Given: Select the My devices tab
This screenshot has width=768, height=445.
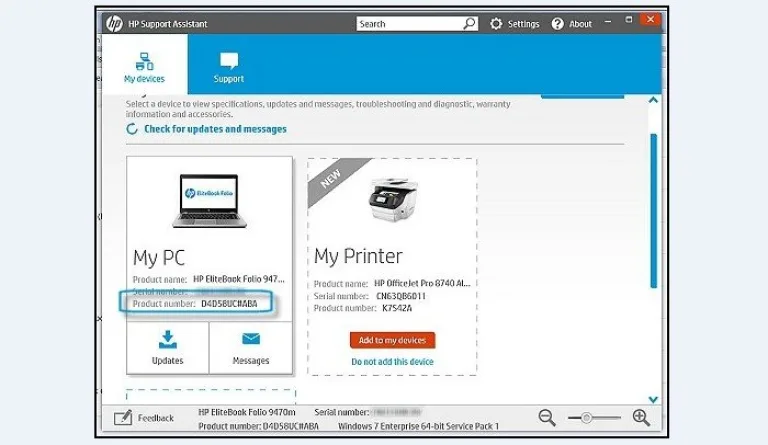Looking at the screenshot, I should click(144, 64).
